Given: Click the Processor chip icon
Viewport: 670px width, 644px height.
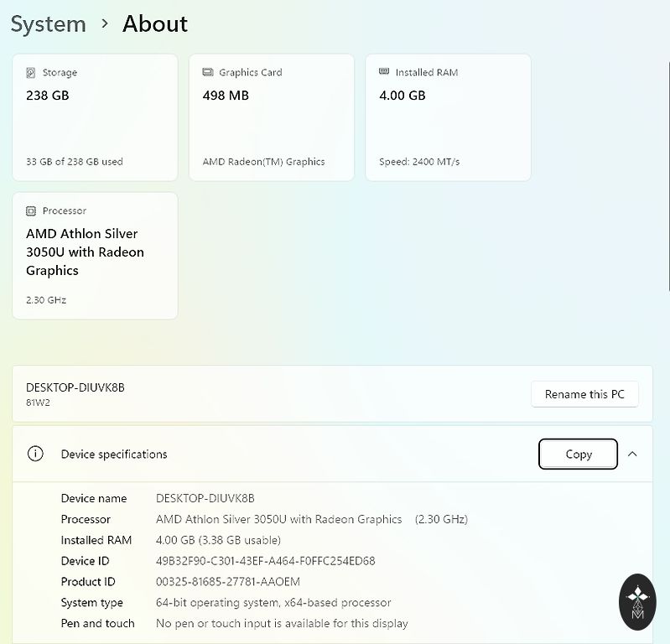Looking at the screenshot, I should point(31,211).
